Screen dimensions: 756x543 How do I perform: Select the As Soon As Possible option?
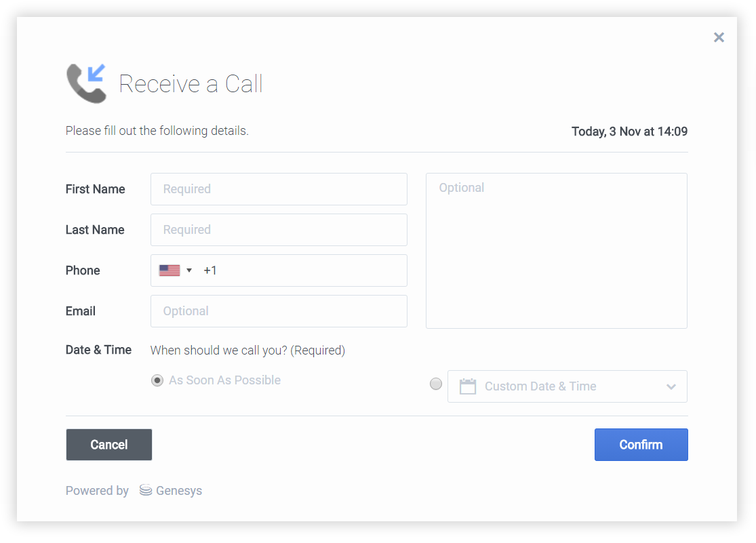[157, 380]
